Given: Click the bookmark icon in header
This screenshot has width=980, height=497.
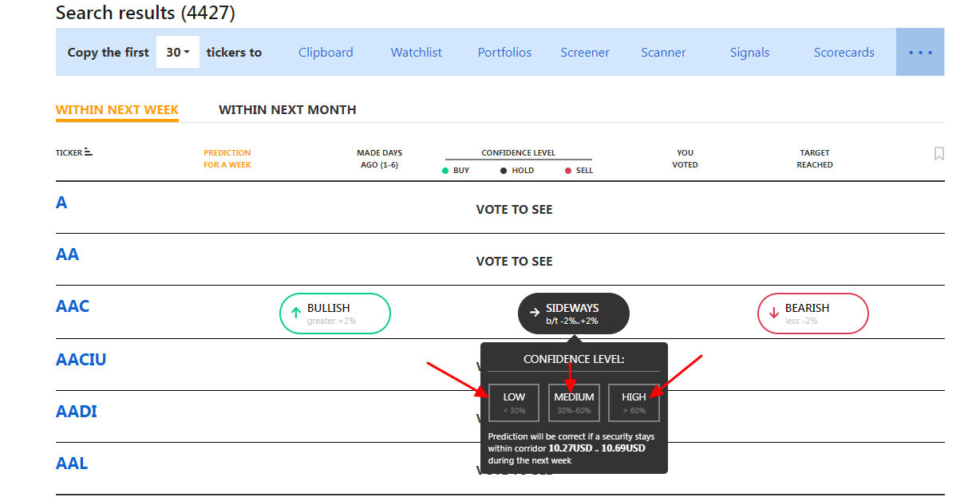Looking at the screenshot, I should (939, 153).
